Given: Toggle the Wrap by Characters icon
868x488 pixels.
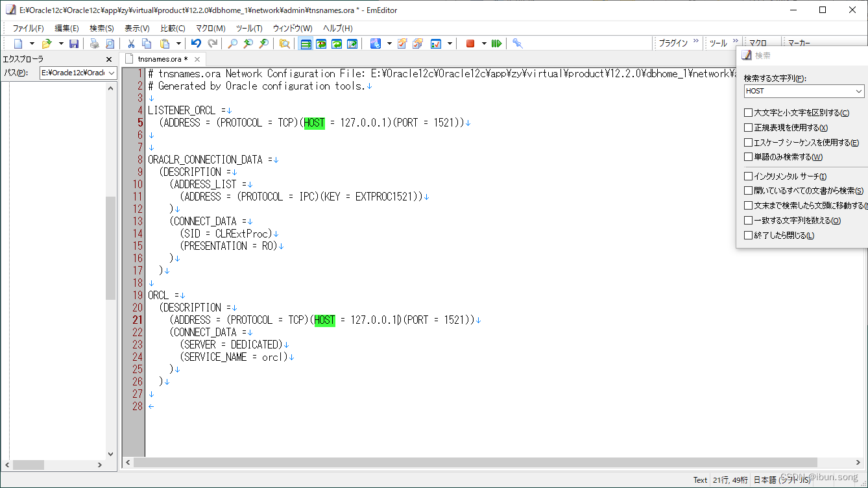Looking at the screenshot, I should (x=321, y=43).
